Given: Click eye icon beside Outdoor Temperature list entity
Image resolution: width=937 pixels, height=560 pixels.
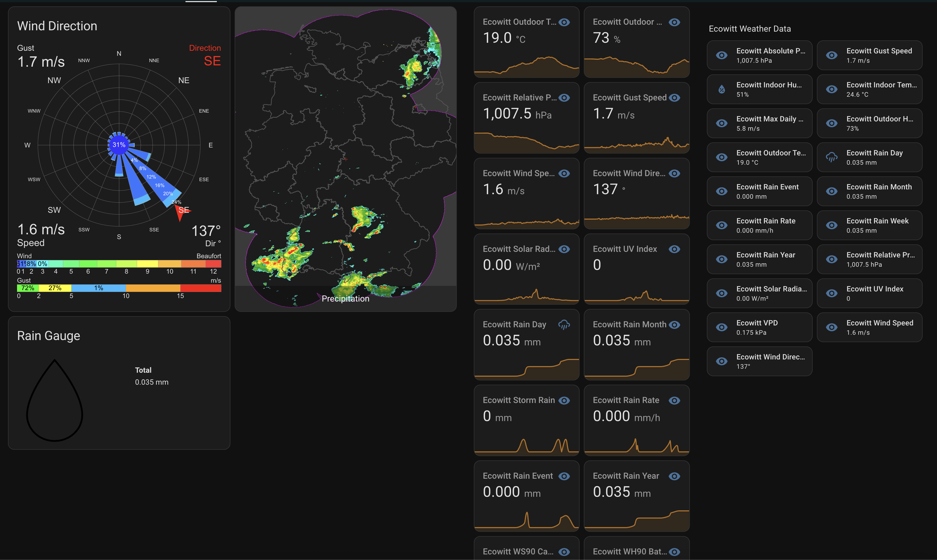Looking at the screenshot, I should coord(721,157).
